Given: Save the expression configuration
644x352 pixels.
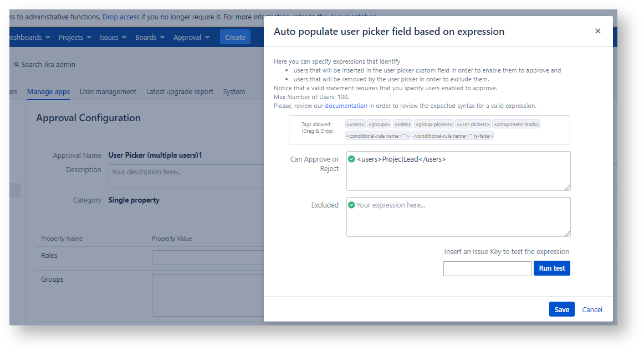Looking at the screenshot, I should [x=561, y=309].
